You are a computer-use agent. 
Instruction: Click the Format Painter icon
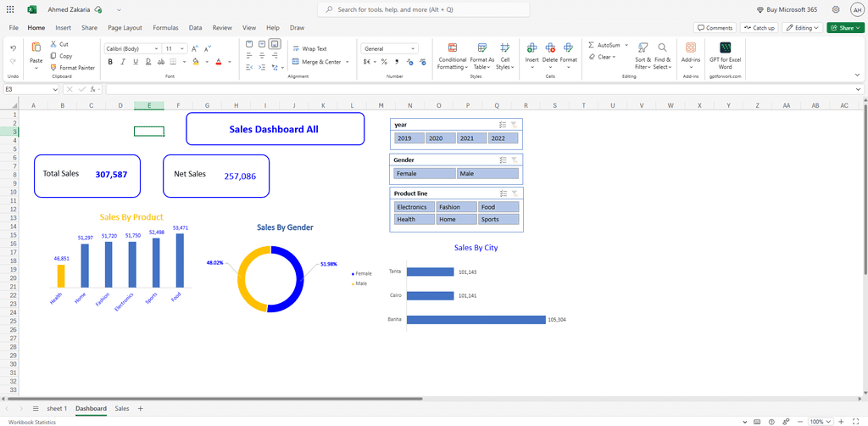(54, 68)
